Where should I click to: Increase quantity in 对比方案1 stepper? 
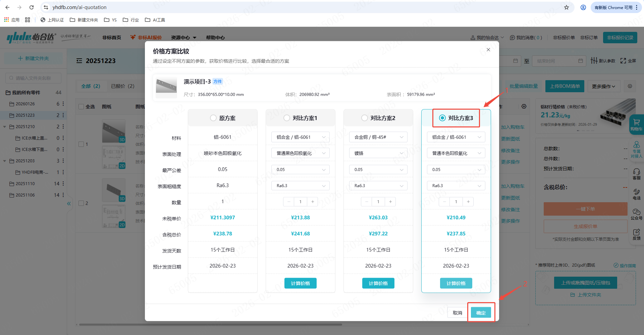pyautogui.click(x=313, y=202)
